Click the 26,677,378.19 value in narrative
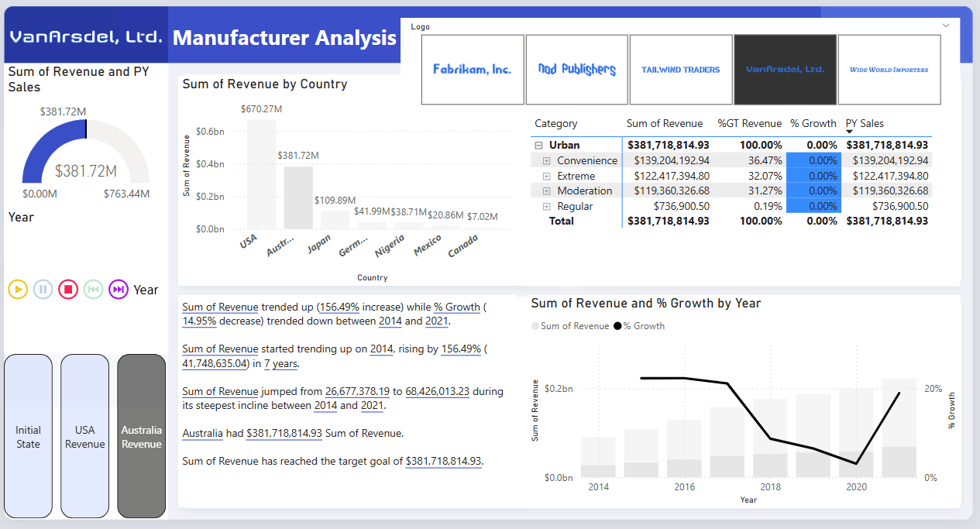Image resolution: width=980 pixels, height=529 pixels. pos(357,391)
